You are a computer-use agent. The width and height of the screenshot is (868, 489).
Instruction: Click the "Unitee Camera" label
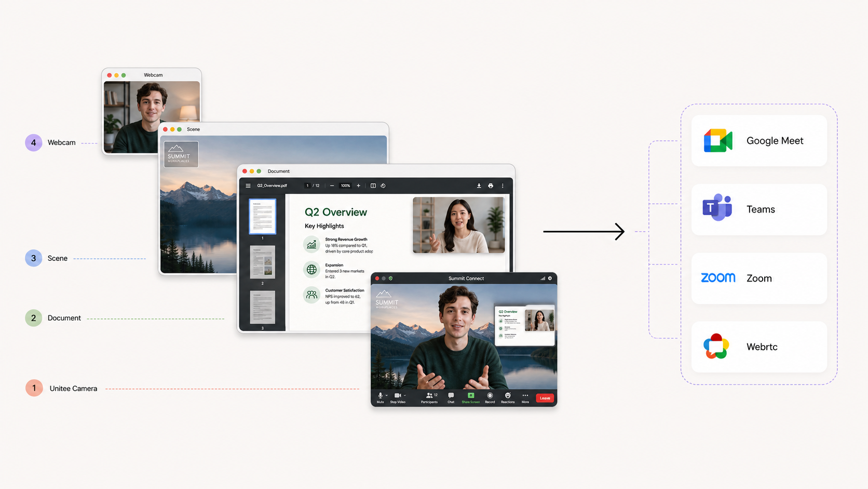pos(73,388)
